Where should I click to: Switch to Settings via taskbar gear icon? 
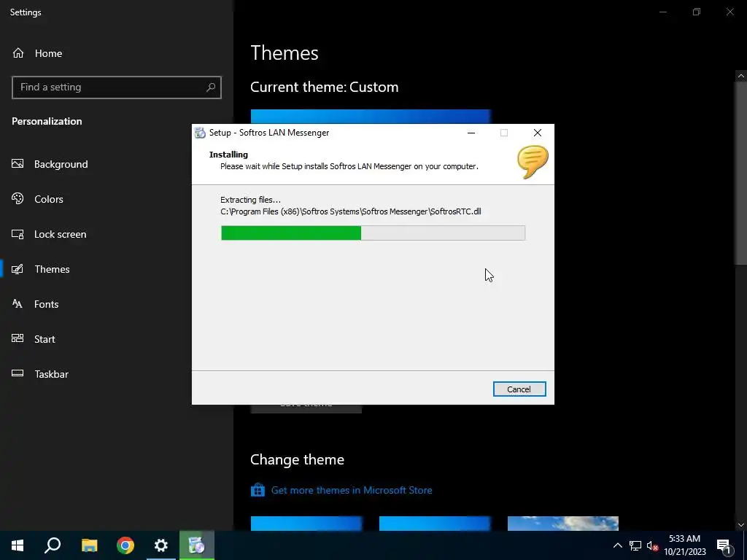tap(161, 545)
